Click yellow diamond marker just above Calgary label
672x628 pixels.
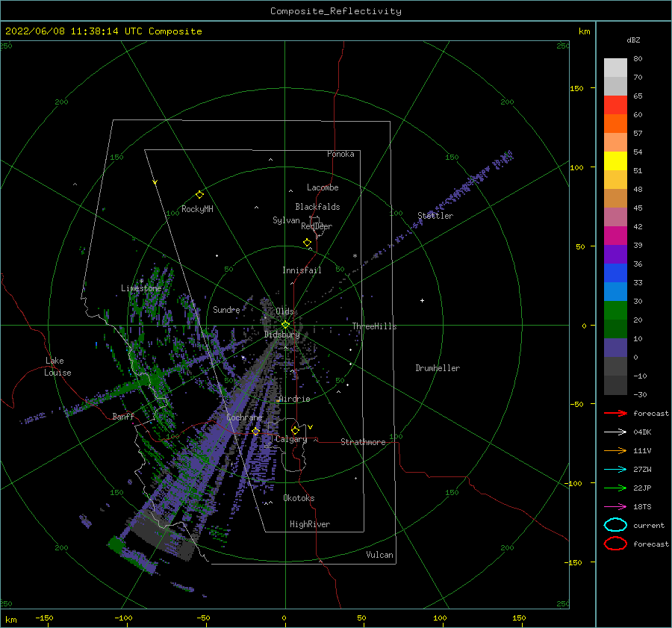coord(295,430)
